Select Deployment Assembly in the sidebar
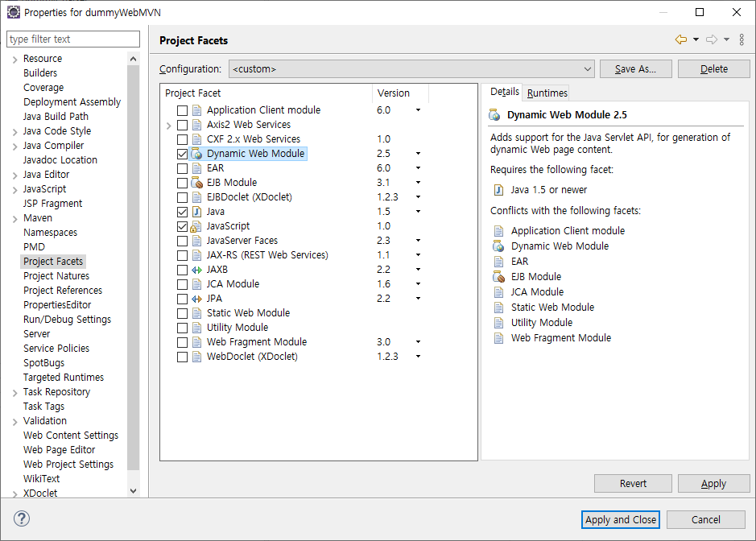The width and height of the screenshot is (756, 541). click(x=72, y=102)
